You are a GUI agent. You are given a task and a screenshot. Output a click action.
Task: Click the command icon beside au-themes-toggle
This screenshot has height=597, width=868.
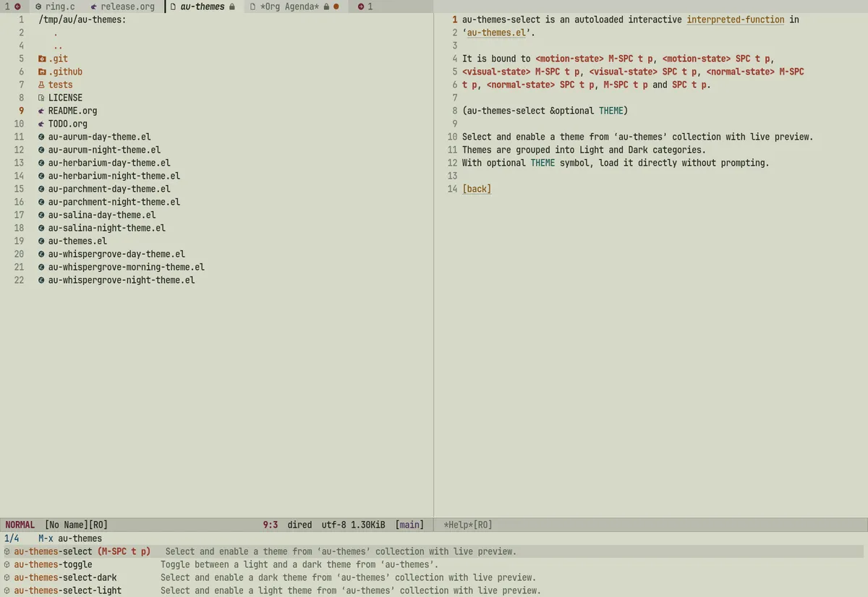tap(7, 564)
